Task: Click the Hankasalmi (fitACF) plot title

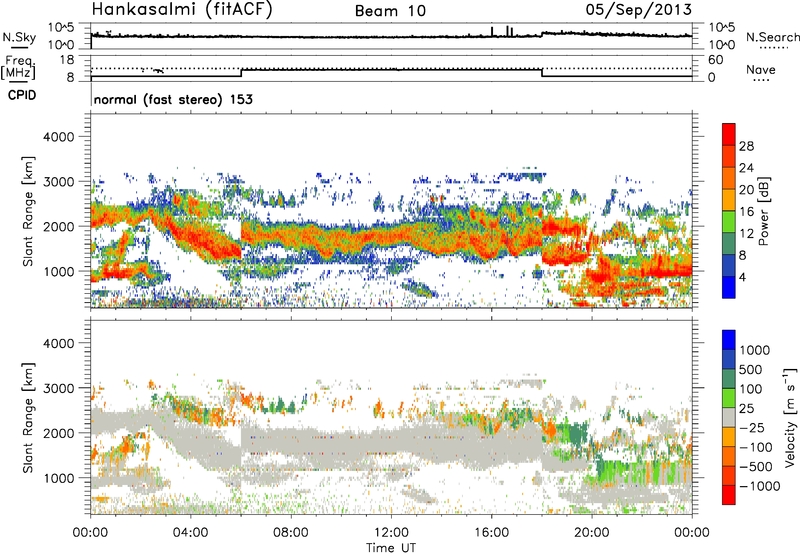Action: coord(182,9)
